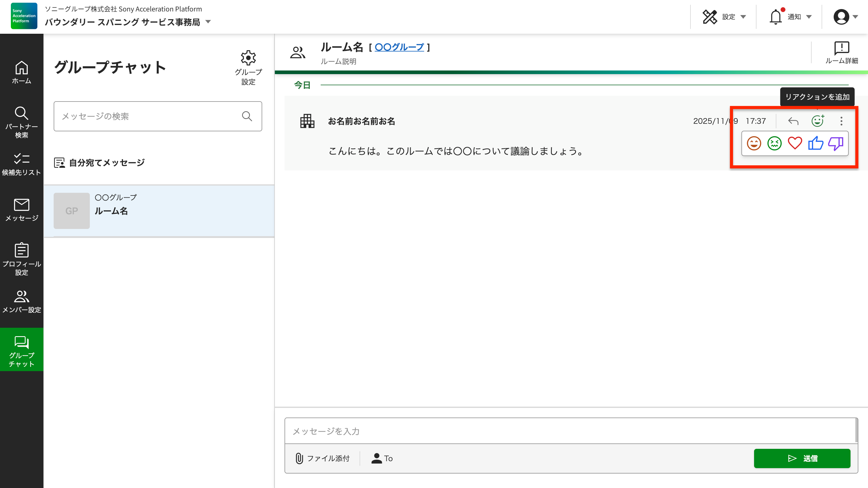Open the add reaction smiley icon
The width and height of the screenshot is (868, 488).
click(x=817, y=121)
